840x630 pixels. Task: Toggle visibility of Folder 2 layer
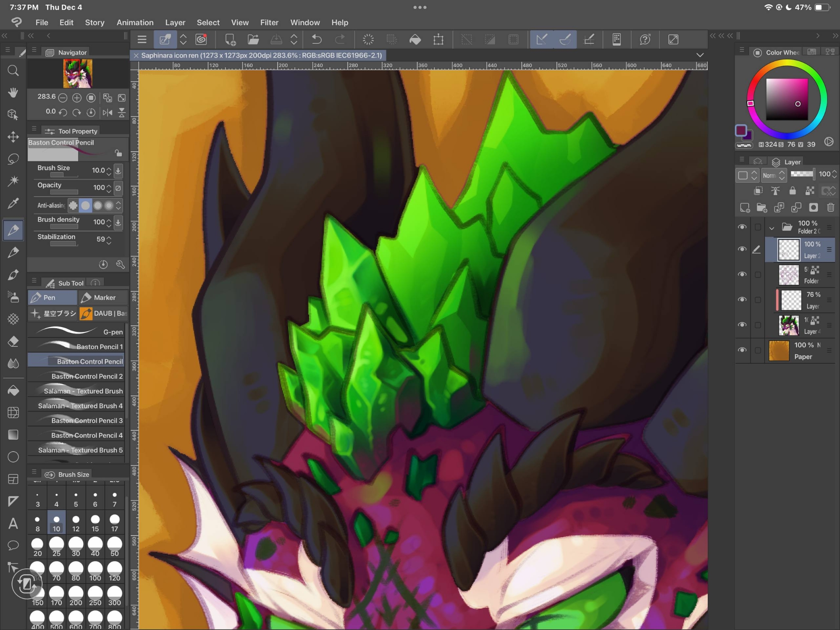tap(742, 227)
